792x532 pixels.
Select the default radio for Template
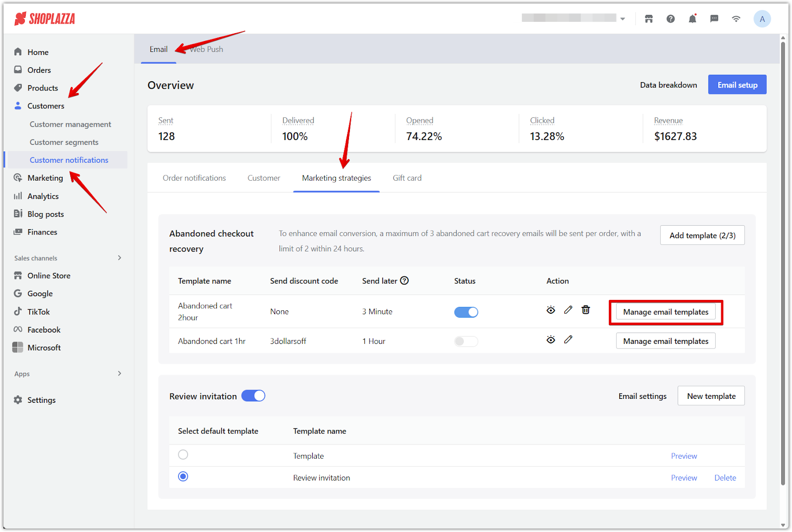[183, 455]
